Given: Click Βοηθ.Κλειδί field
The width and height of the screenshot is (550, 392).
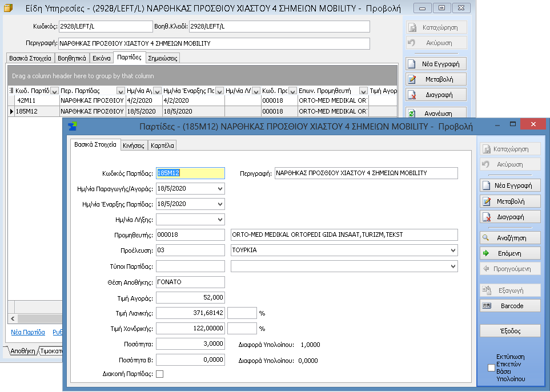Looking at the screenshot, I should pyautogui.click(x=279, y=26).
